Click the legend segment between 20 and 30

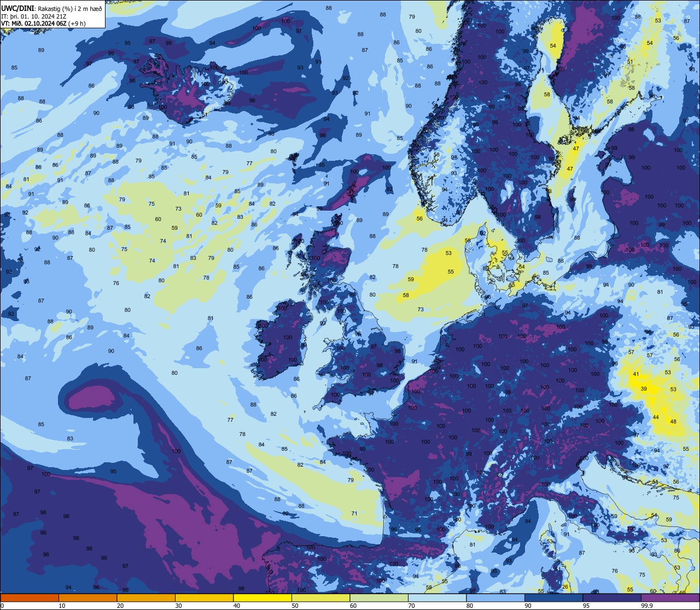point(146,597)
